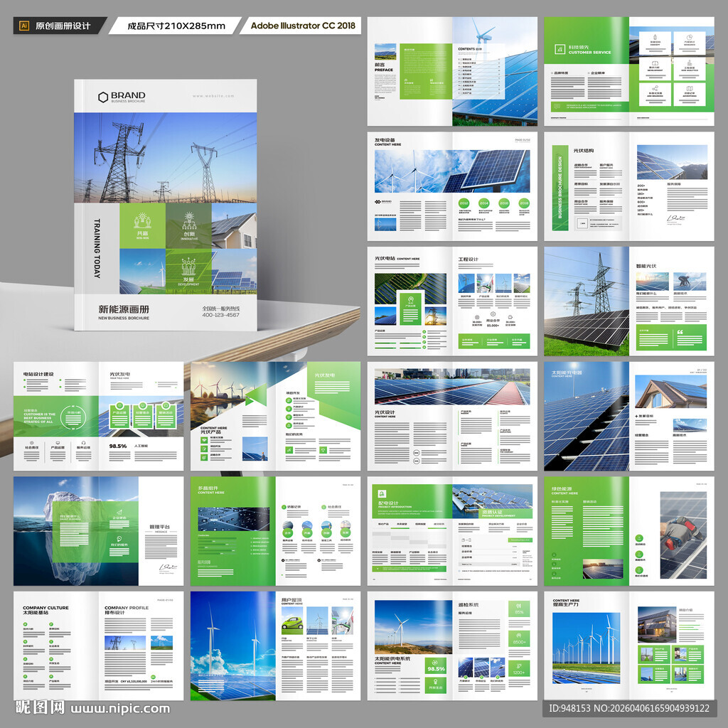This screenshot has height=728, width=728.
Task: Click the green 2018 year circle
Action: click(524, 203)
